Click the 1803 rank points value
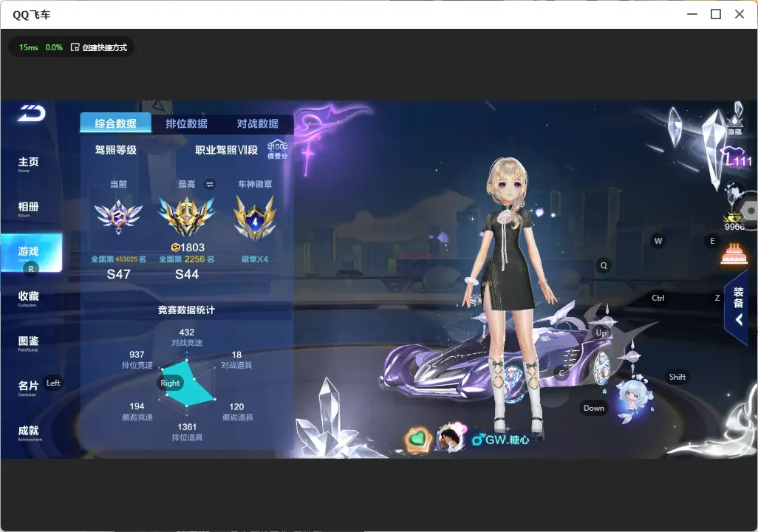This screenshot has height=532, width=758. click(188, 247)
